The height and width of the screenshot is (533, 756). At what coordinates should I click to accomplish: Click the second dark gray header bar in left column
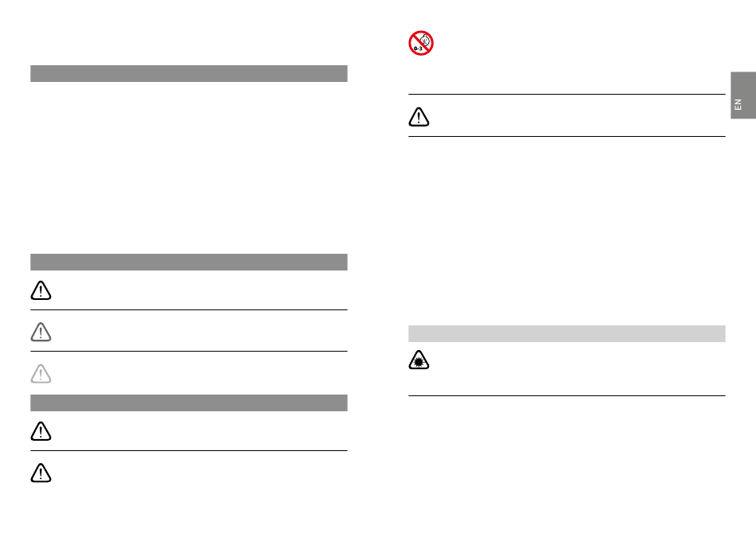pos(189,263)
